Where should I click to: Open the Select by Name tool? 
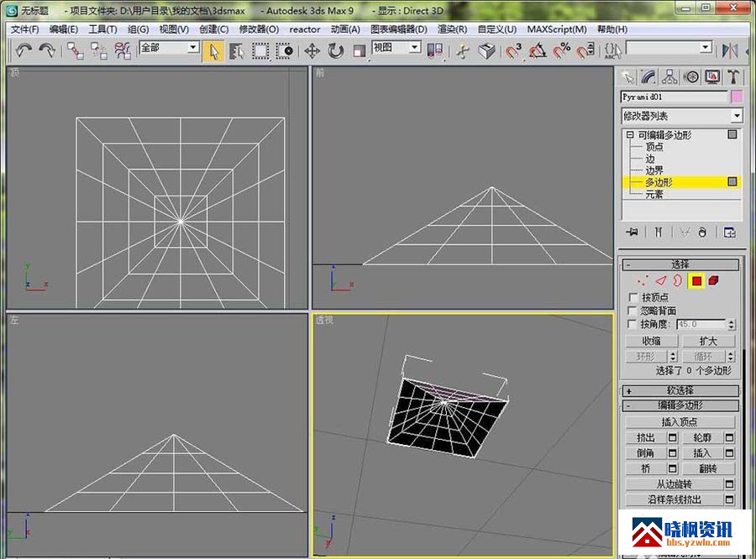tap(236, 51)
